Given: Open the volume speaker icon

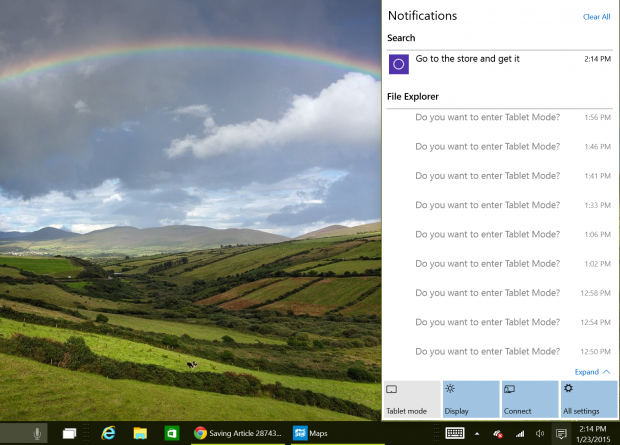Looking at the screenshot, I should [x=540, y=434].
